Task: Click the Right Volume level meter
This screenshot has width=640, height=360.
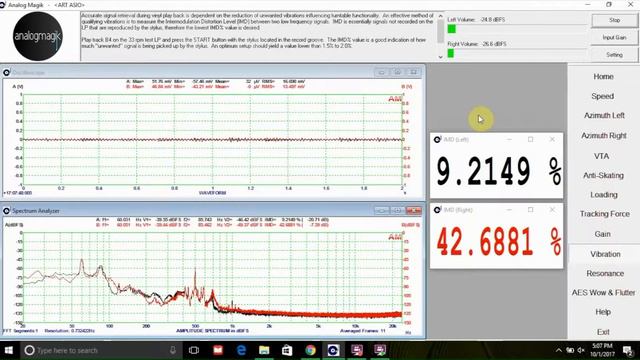Action: click(x=516, y=53)
